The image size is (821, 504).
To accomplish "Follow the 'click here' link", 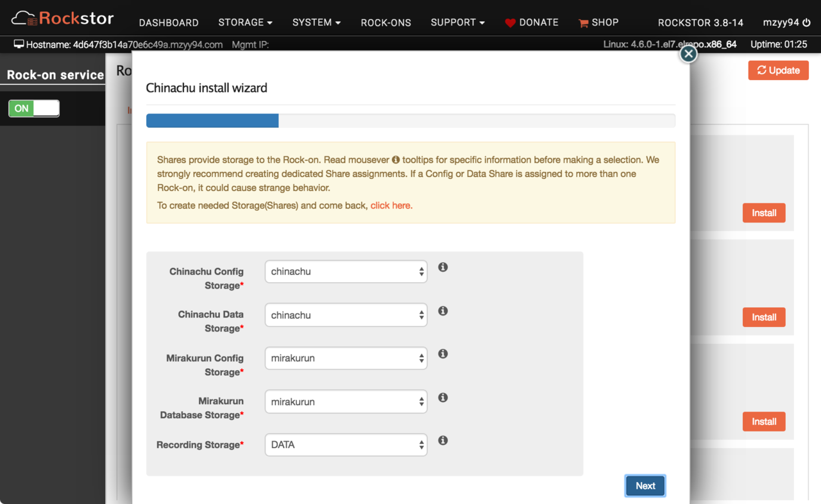I will point(391,206).
